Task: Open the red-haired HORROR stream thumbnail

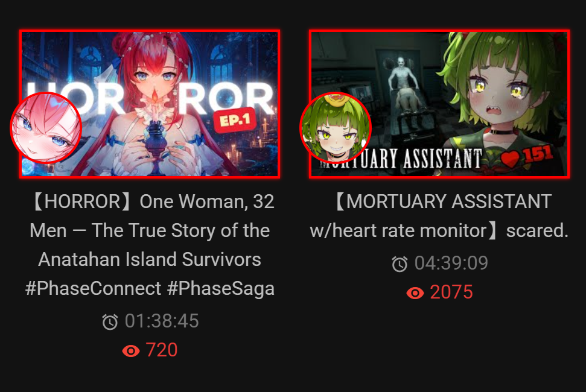Action: [150, 104]
